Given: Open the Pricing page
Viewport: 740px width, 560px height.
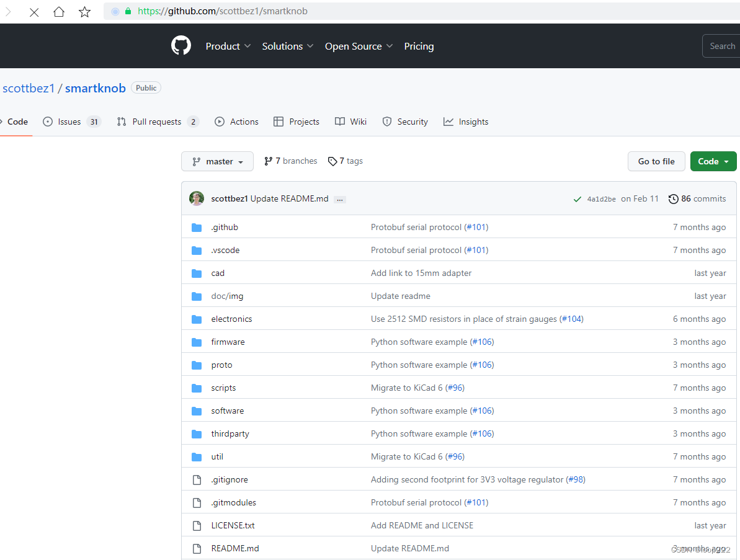Looking at the screenshot, I should [419, 47].
